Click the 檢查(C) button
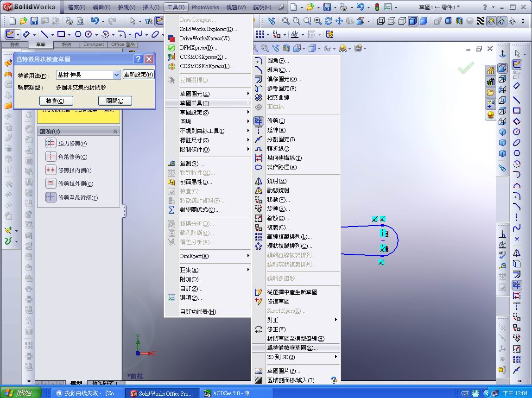Viewport: 532px width, 398px height. coord(56,101)
